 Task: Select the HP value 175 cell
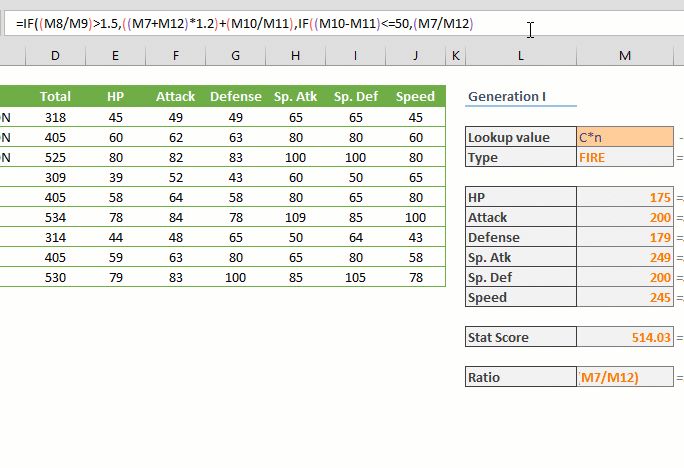[x=625, y=197]
